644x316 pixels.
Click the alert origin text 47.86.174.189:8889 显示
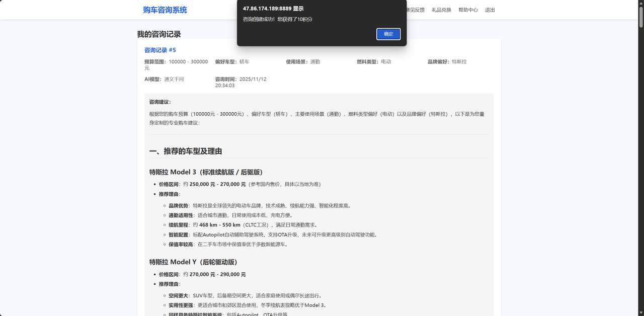pyautogui.click(x=273, y=9)
